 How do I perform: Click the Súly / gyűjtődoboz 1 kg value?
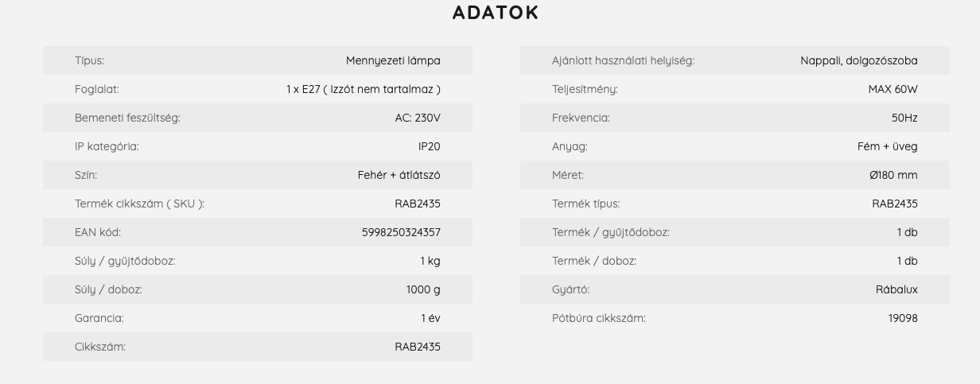coord(430,261)
